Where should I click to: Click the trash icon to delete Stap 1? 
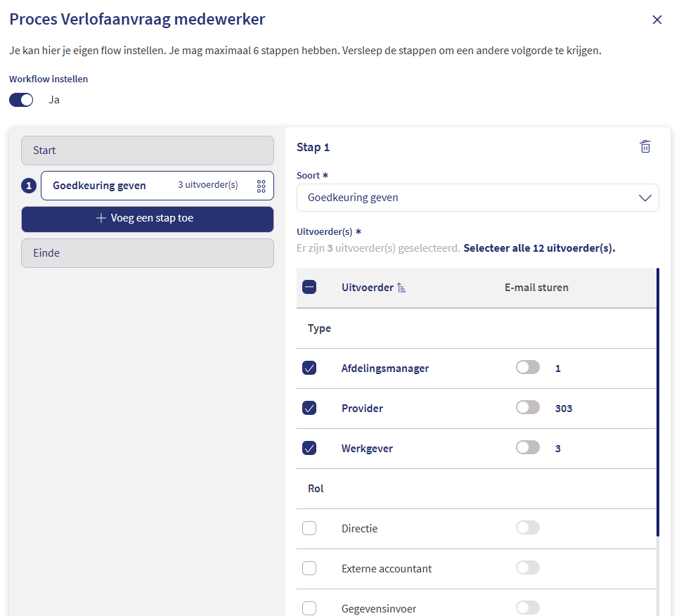click(x=645, y=146)
